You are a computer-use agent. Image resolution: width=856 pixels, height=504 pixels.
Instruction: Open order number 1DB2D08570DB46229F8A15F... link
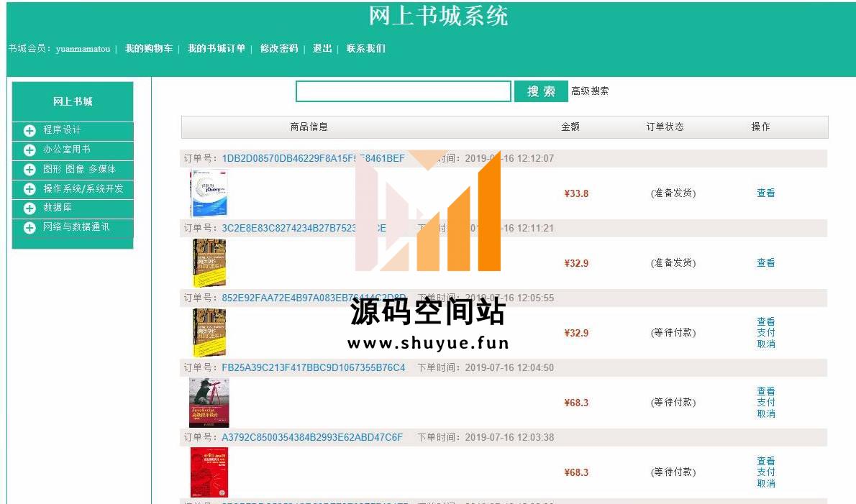(314, 159)
